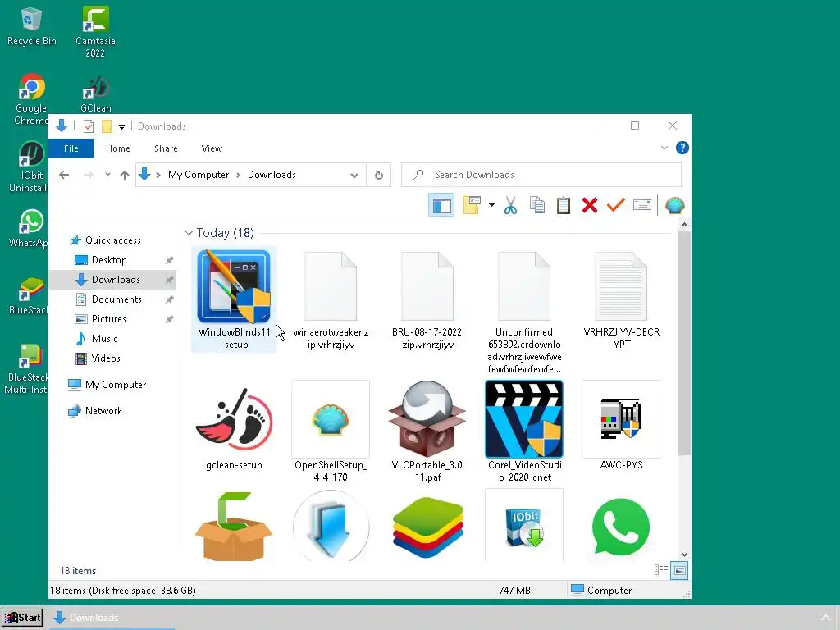Open recent locations dropdown arrow
The height and width of the screenshot is (630, 840).
click(107, 175)
